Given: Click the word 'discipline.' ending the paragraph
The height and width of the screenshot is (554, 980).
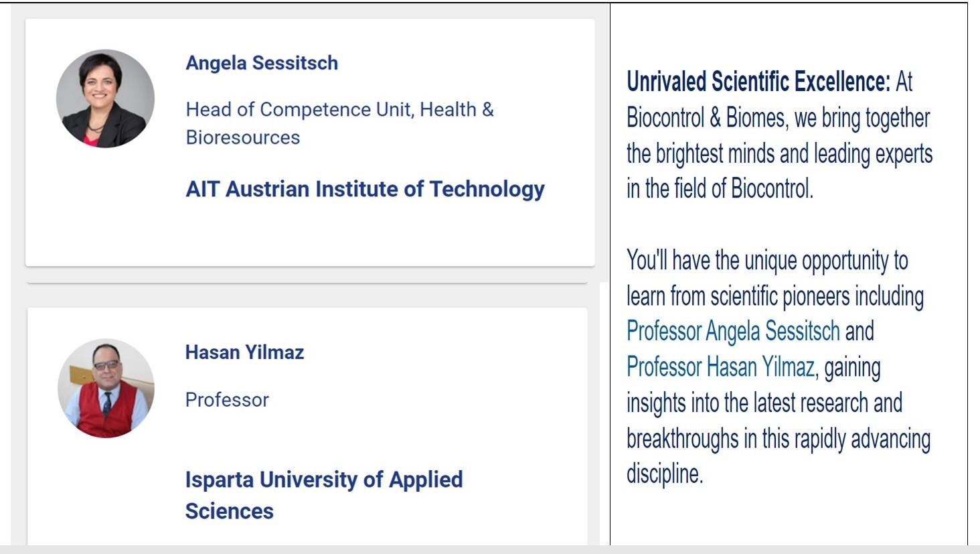Looking at the screenshot, I should point(665,474).
